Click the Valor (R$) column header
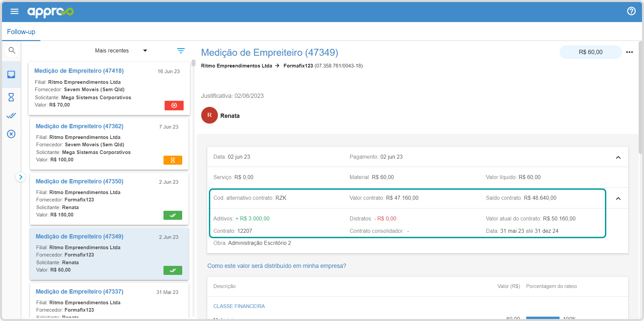The height and width of the screenshot is (321, 644). 509,286
